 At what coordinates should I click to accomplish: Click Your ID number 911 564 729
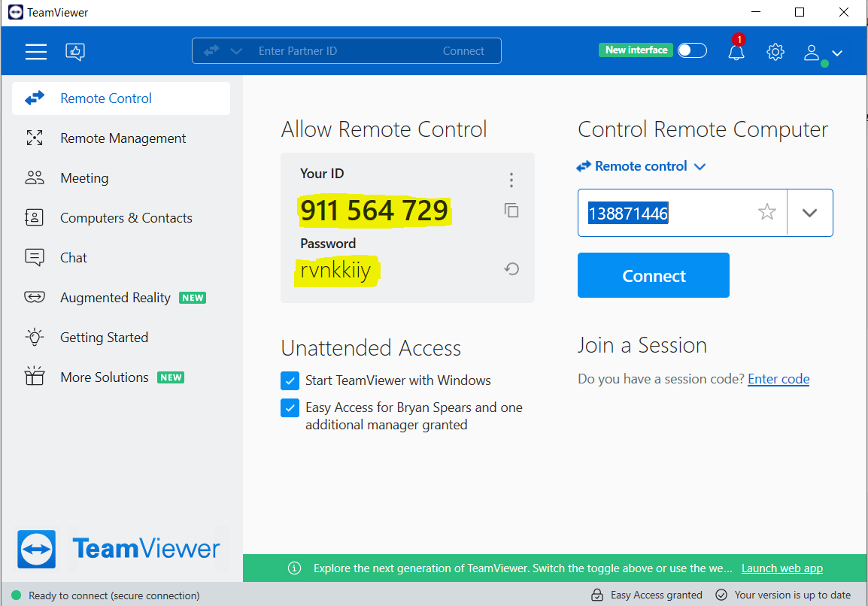tap(375, 211)
